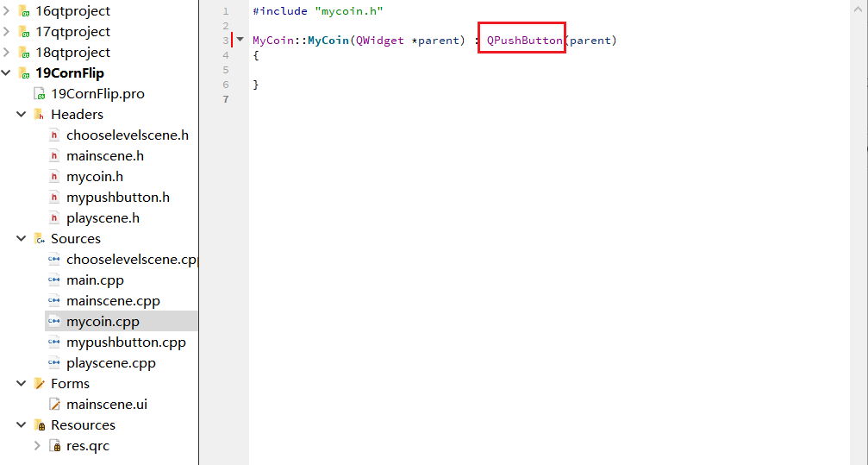The width and height of the screenshot is (868, 465).
Task: Collapse the Resources folder
Action: pos(22,425)
